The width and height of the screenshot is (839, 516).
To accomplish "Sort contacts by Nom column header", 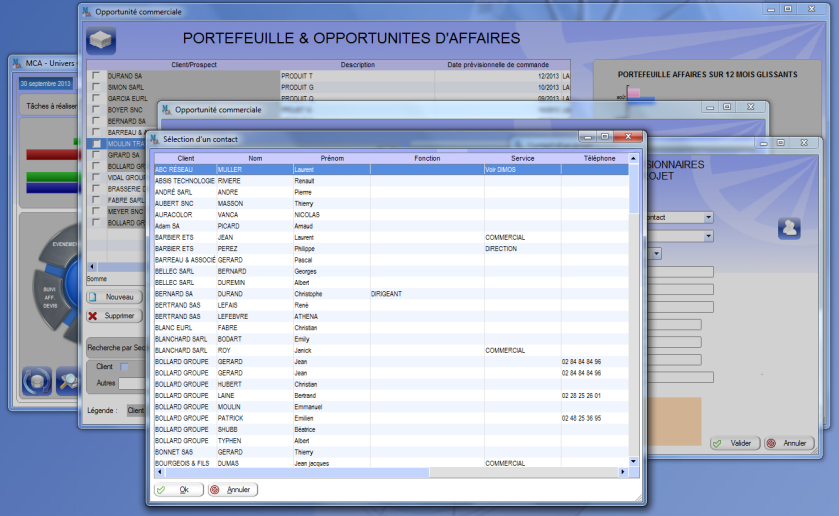I will 255,158.
